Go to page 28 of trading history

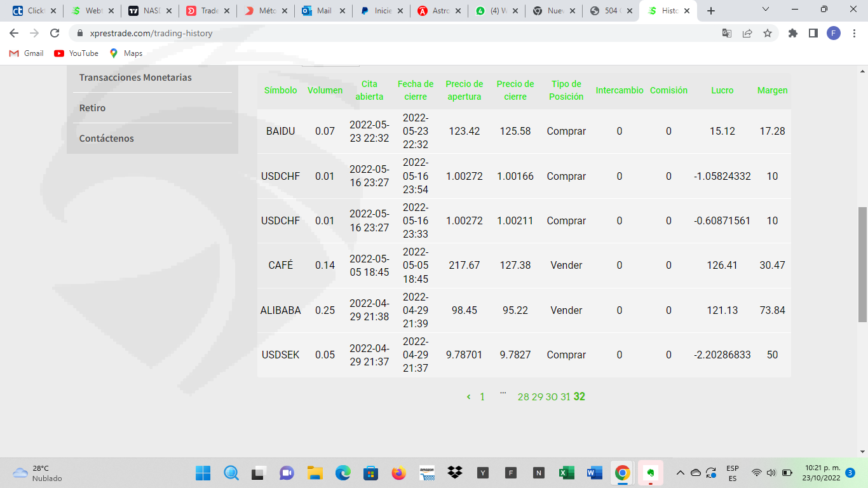[x=524, y=396]
